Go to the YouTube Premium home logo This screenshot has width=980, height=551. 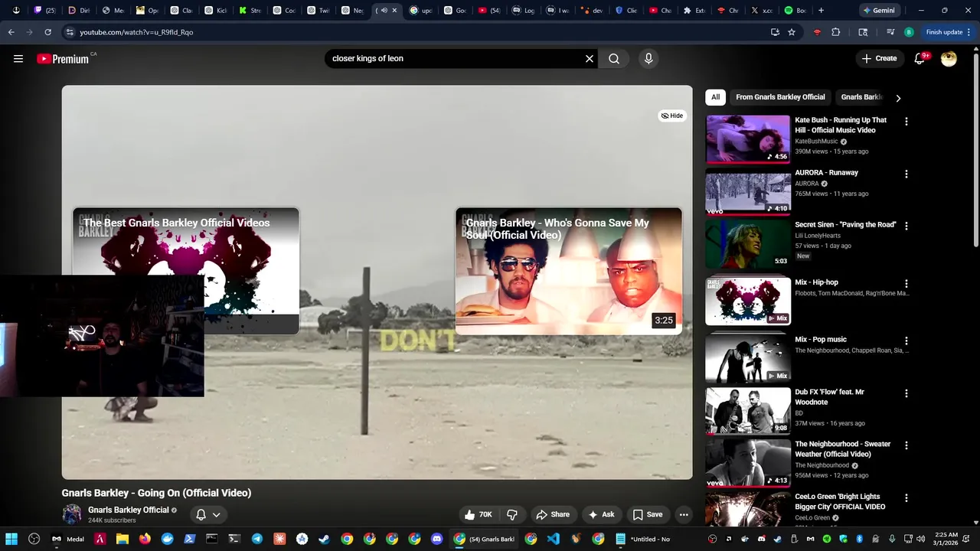[63, 59]
